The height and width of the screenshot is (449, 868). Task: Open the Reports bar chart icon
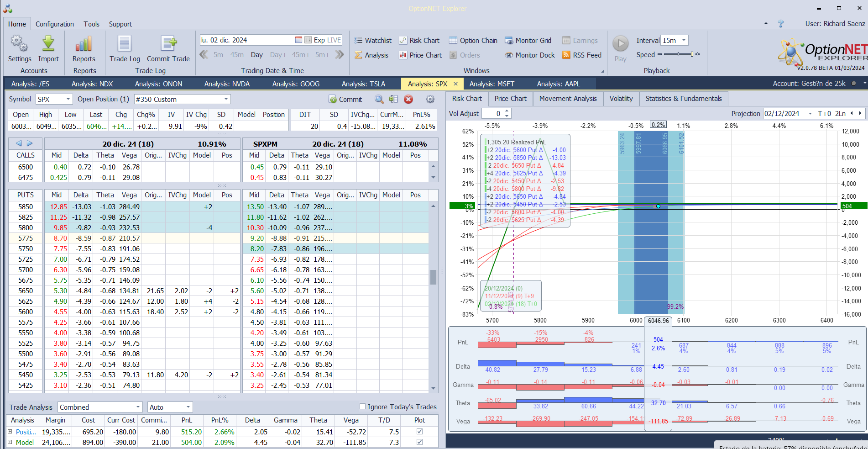(x=84, y=44)
